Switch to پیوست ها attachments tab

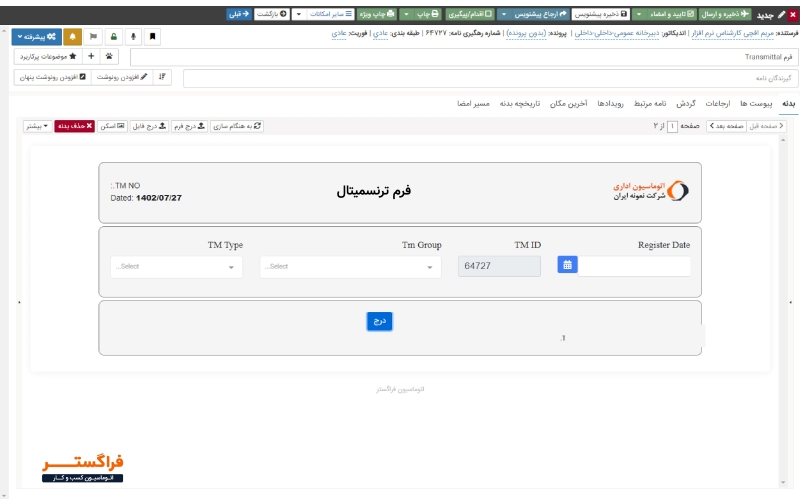click(756, 104)
